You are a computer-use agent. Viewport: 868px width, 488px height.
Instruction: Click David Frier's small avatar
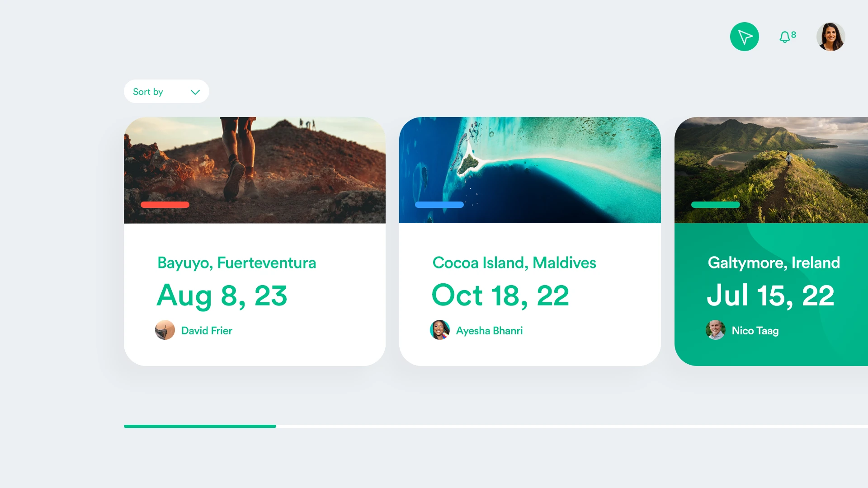pyautogui.click(x=165, y=330)
